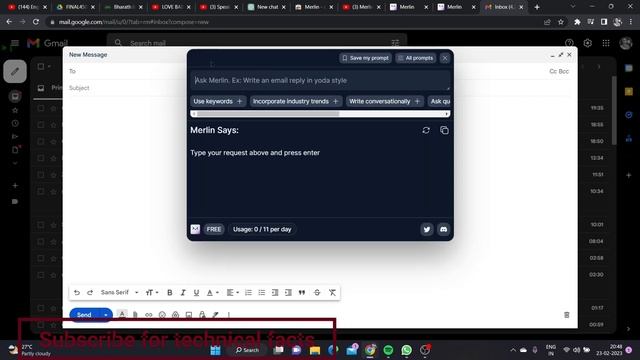Toggle the formatting options icon
Screen dimensions: 640x360
122,315
